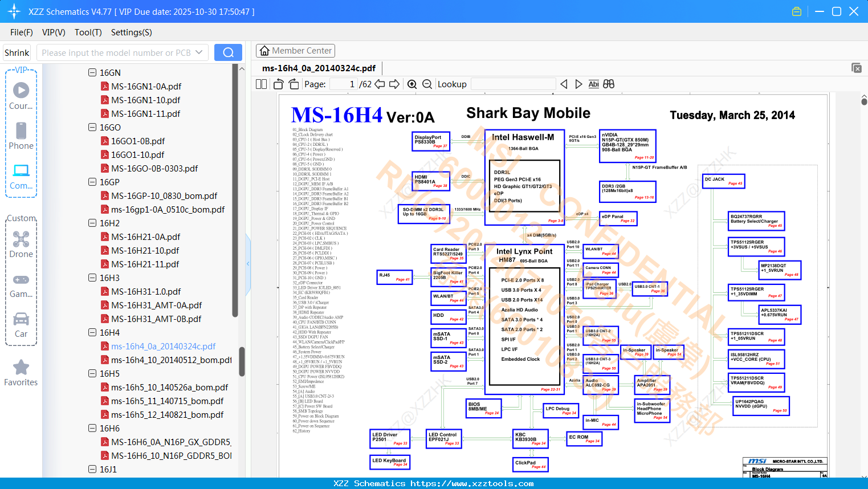
Task: Zoom out of the schematic
Action: (427, 84)
